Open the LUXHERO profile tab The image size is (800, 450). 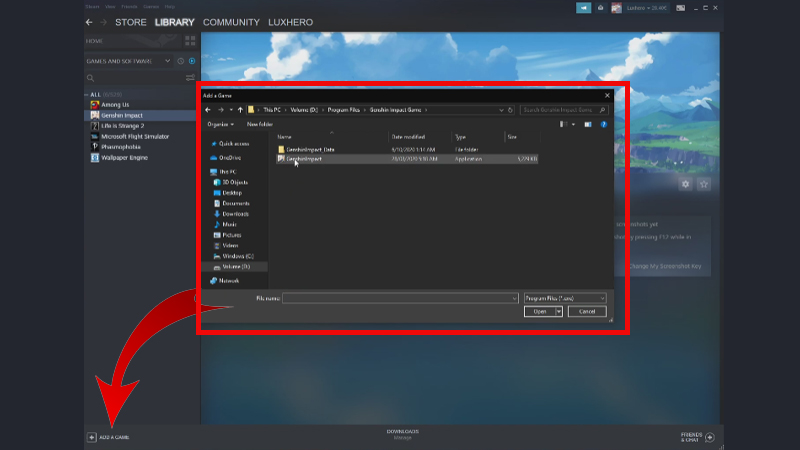coord(290,22)
